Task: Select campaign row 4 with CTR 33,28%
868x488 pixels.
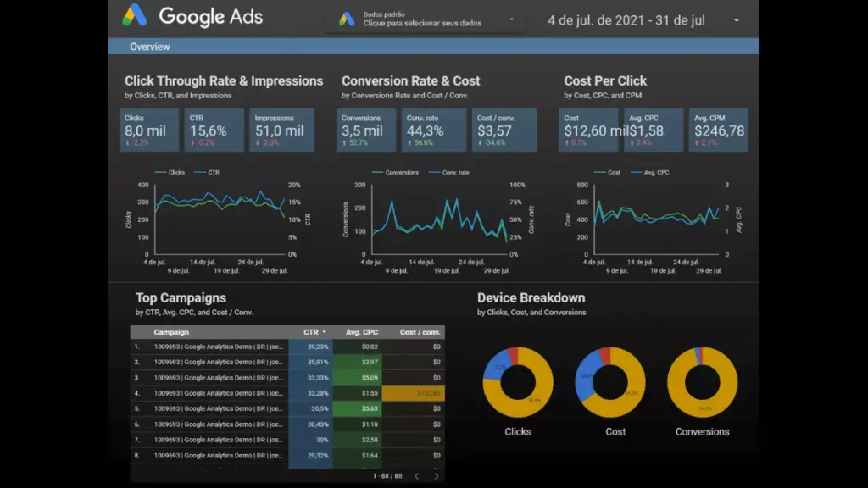Action: 287,393
